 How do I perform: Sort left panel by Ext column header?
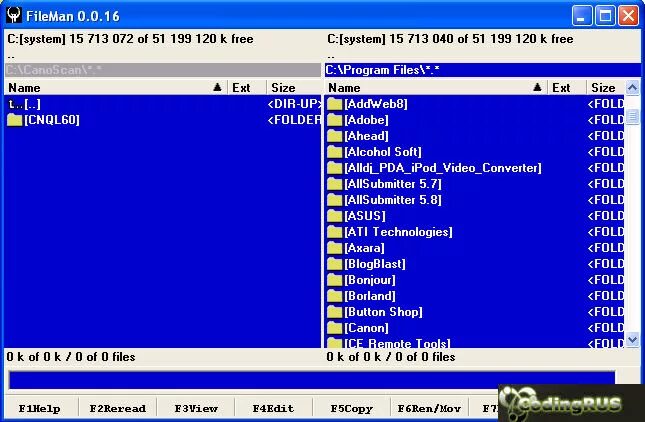click(x=247, y=88)
